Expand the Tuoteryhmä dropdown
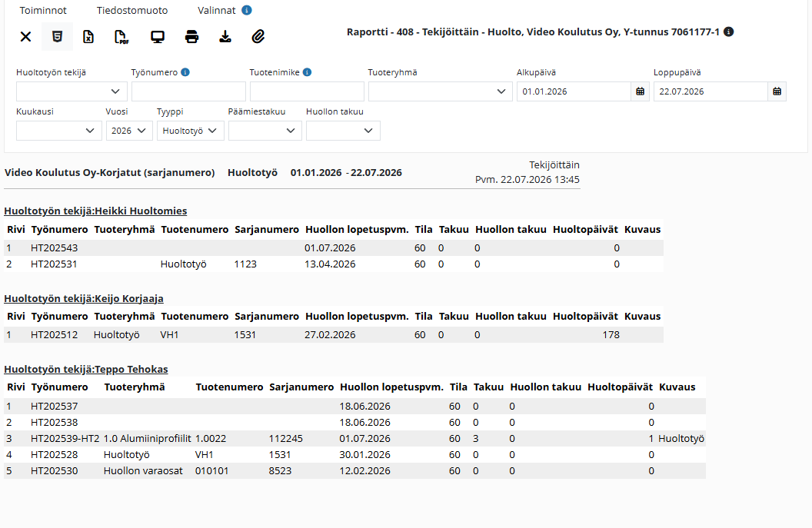Viewport: 812px width, 528px height. 440,91
